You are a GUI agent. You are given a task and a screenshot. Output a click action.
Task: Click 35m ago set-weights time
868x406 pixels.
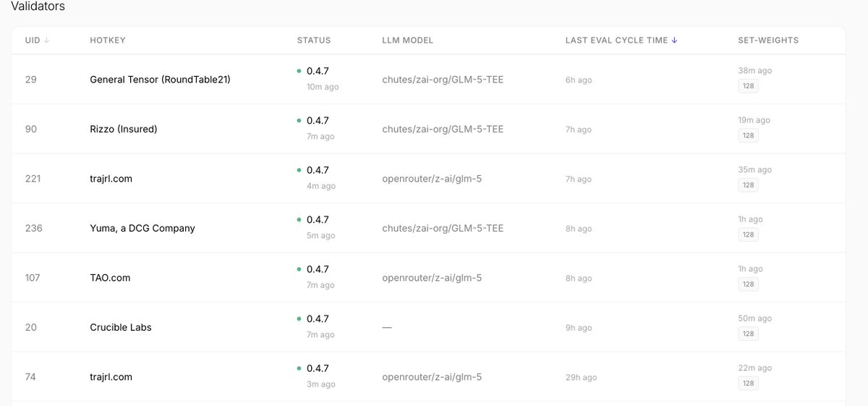tap(755, 170)
